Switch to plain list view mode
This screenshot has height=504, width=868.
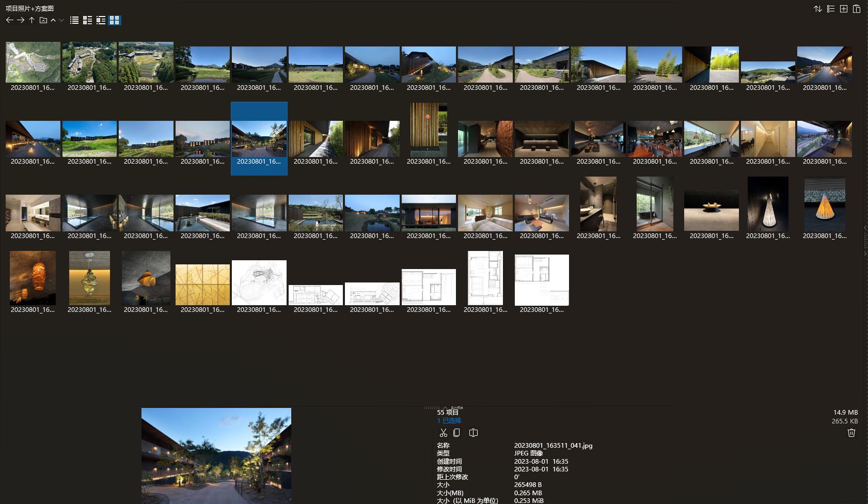point(74,20)
